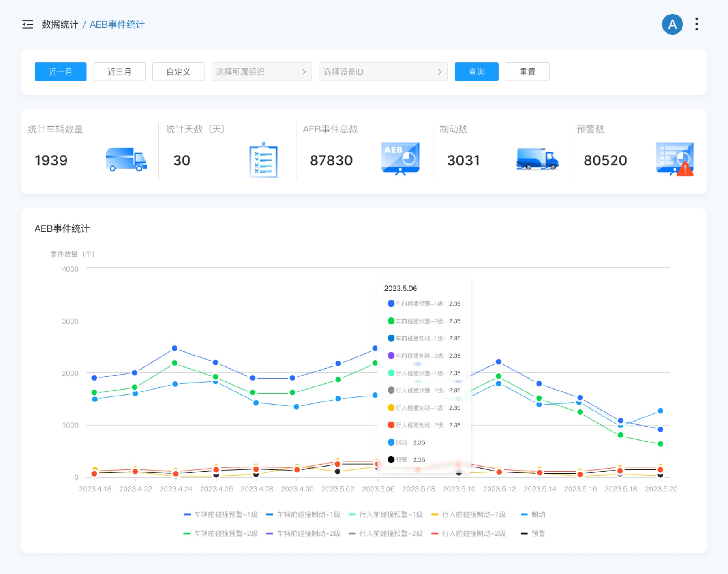Open the user avatar A menu

[672, 24]
